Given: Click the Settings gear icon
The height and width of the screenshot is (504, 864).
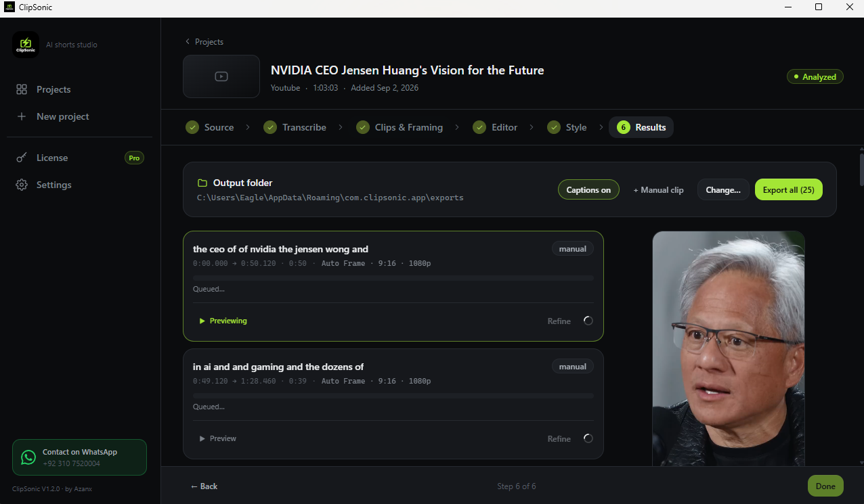Looking at the screenshot, I should [22, 185].
